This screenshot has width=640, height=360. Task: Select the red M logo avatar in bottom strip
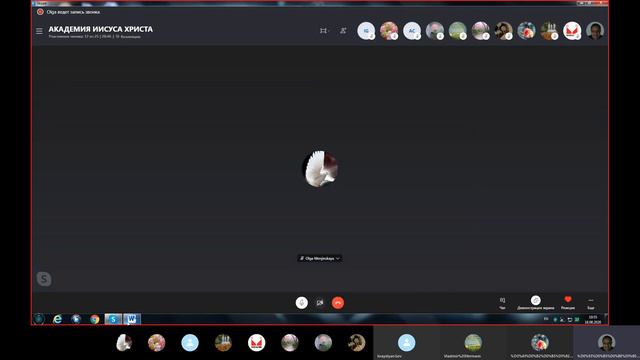[257, 342]
